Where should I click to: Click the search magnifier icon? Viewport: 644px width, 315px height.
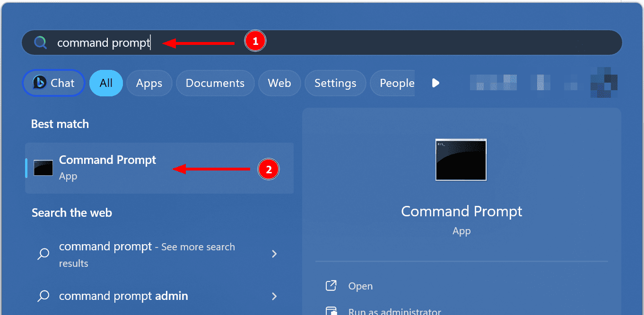(41, 42)
